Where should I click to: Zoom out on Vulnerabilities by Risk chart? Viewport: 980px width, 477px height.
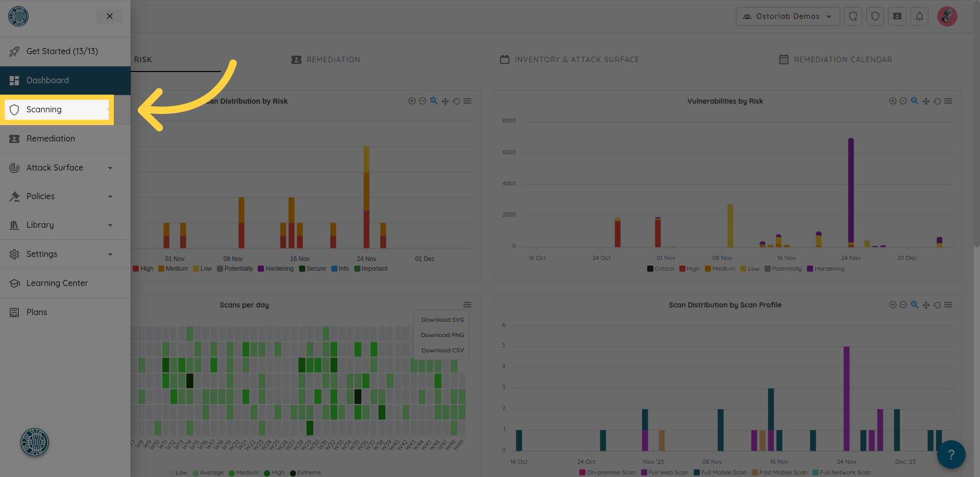click(x=903, y=101)
